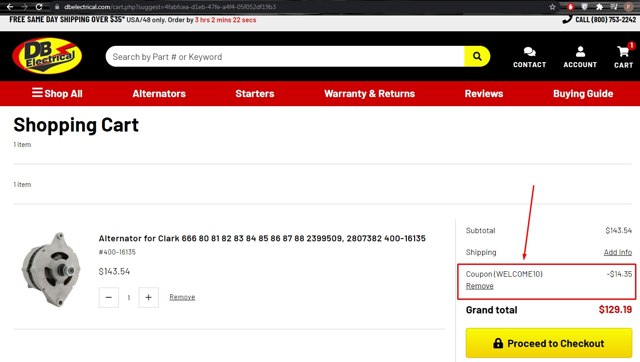Open the Buying Guide menu item

[x=583, y=93]
